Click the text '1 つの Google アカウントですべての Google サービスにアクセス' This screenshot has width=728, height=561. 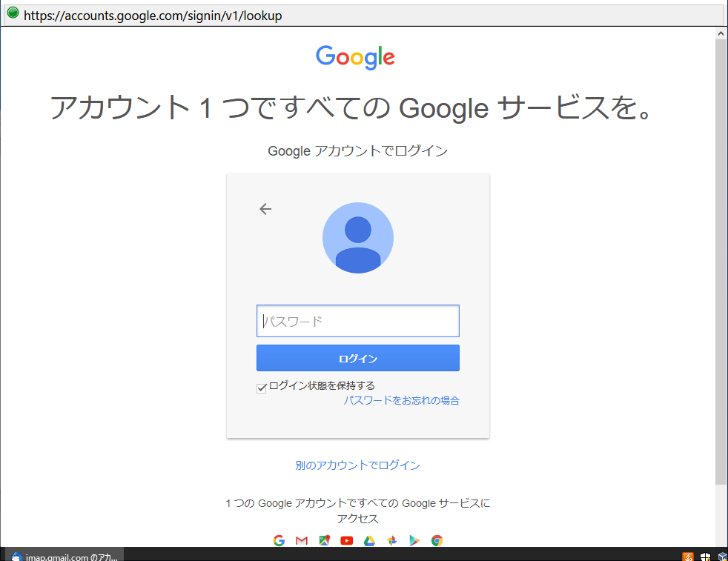click(x=357, y=511)
